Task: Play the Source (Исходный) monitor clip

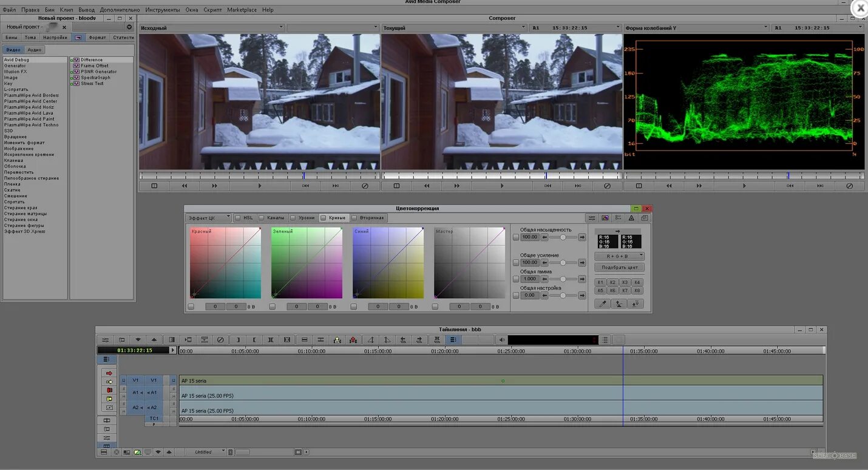Action: 260,186
